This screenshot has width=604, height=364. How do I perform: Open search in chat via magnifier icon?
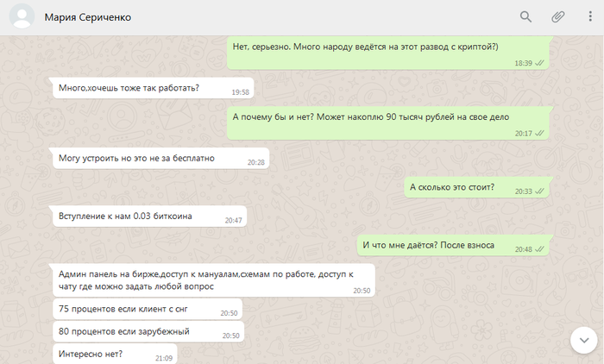(525, 16)
